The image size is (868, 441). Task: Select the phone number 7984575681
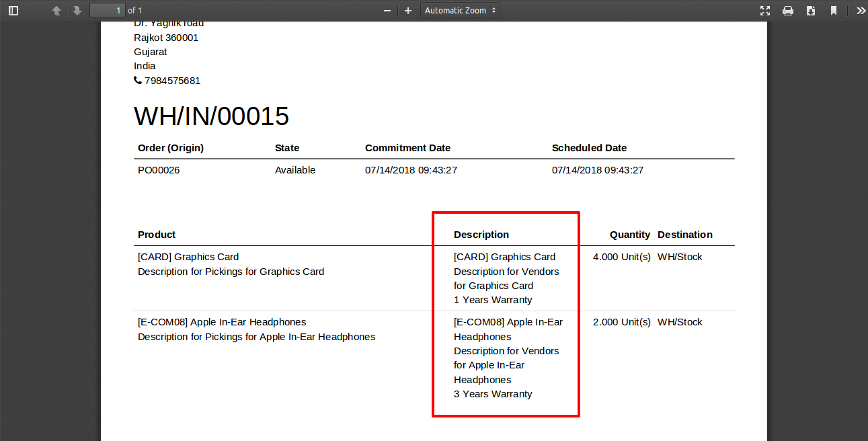pyautogui.click(x=173, y=81)
